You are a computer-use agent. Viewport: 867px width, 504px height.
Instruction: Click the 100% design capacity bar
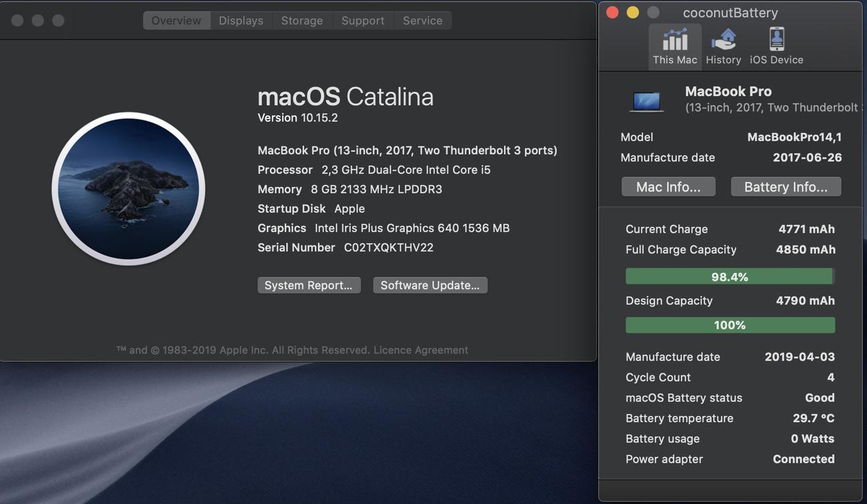(730, 325)
